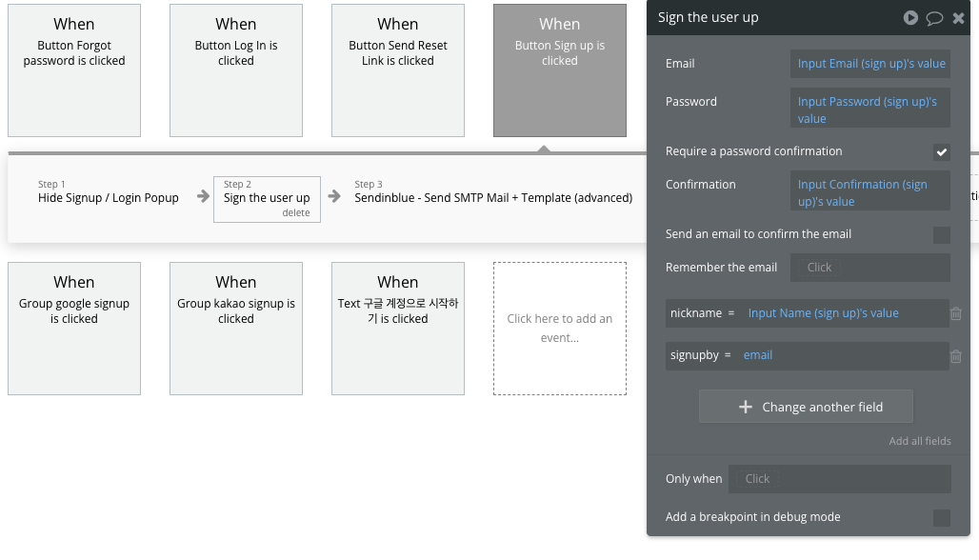Click the Only when condition box
This screenshot has height=560, width=979.
[x=840, y=479]
